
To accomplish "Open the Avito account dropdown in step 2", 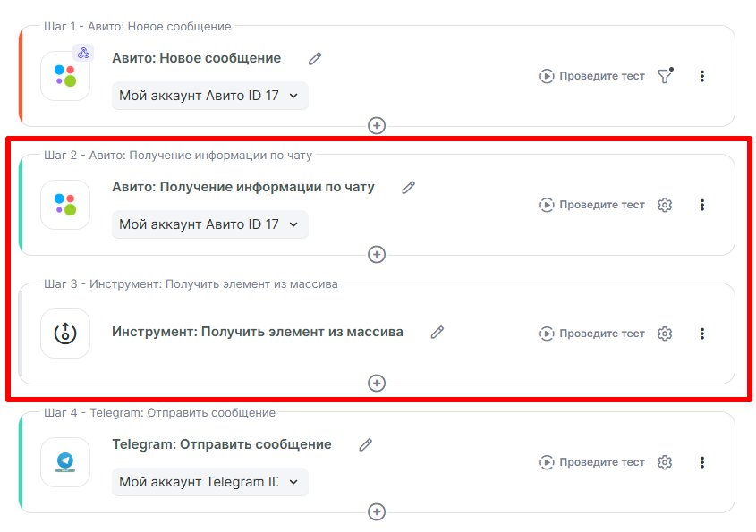I will pyautogui.click(x=209, y=224).
